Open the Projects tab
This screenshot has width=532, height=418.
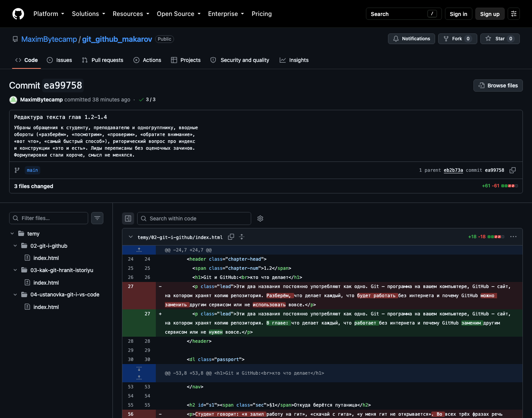186,60
